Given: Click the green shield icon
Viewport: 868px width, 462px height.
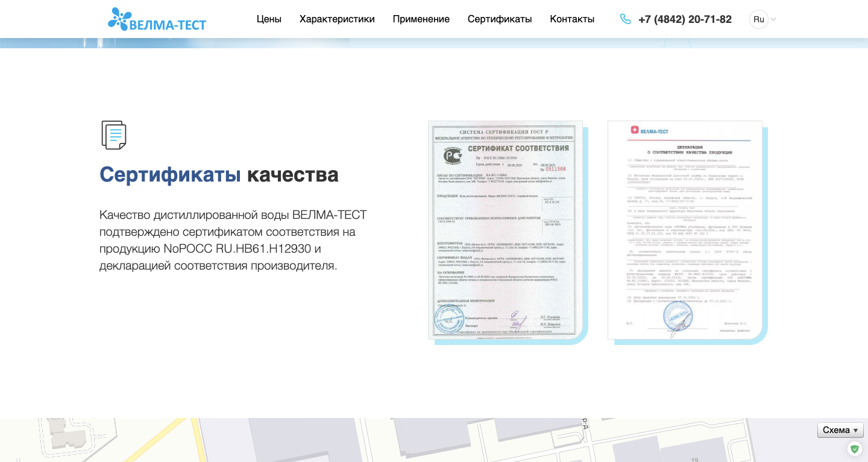Looking at the screenshot, I should click(854, 449).
